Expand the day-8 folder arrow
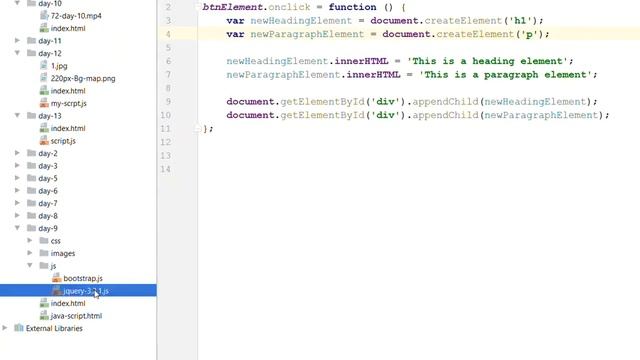The height and width of the screenshot is (360, 640). coord(17,216)
